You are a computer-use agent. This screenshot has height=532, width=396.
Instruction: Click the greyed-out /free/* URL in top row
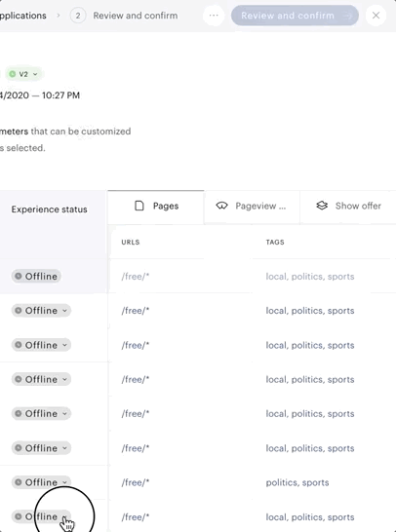tap(136, 277)
